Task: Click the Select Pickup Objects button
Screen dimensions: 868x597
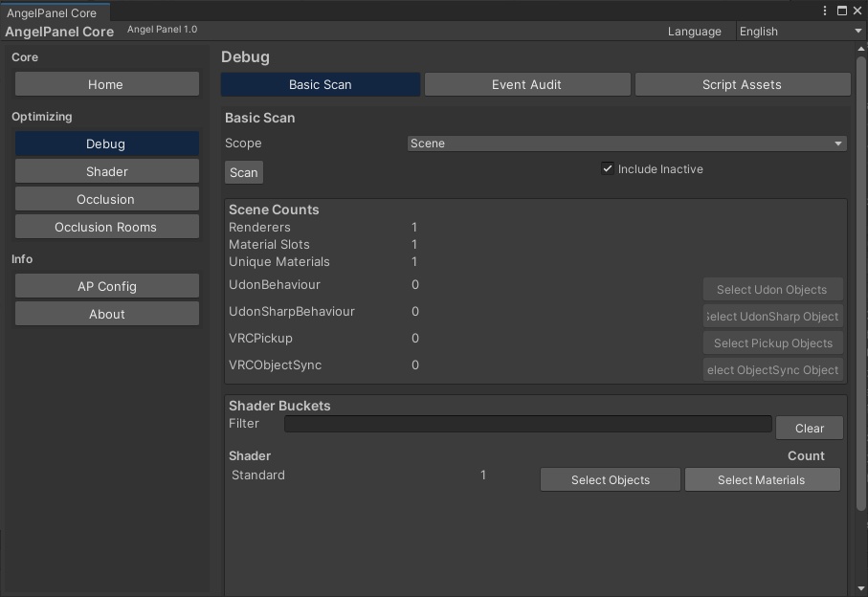Action: 772,343
